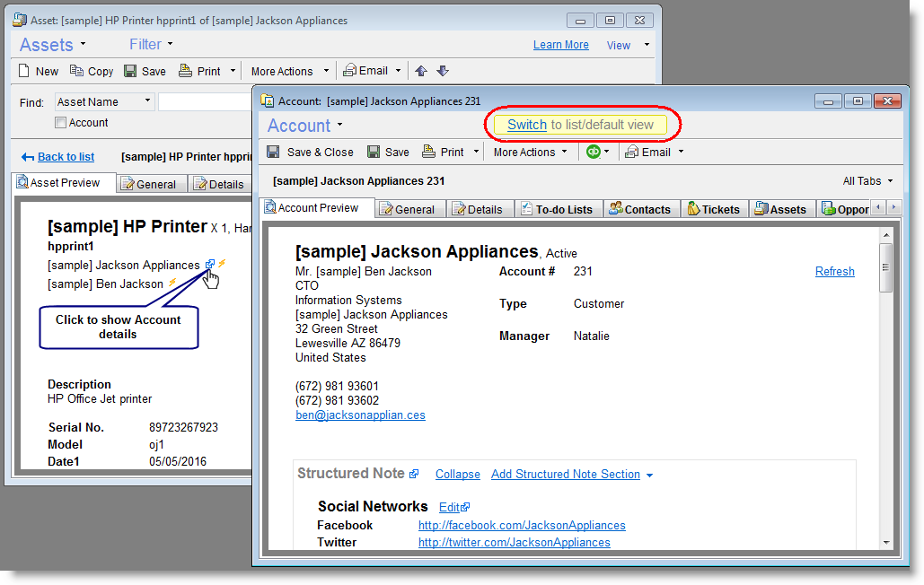Image resolution: width=924 pixels, height=585 pixels.
Task: Expand More Actions menu in Account window
Action: click(530, 152)
